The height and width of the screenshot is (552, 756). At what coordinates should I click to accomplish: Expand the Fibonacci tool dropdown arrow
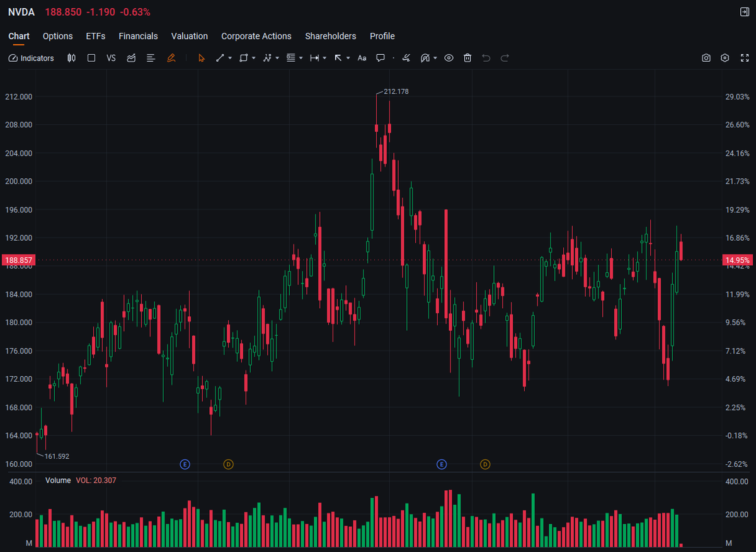click(x=301, y=58)
